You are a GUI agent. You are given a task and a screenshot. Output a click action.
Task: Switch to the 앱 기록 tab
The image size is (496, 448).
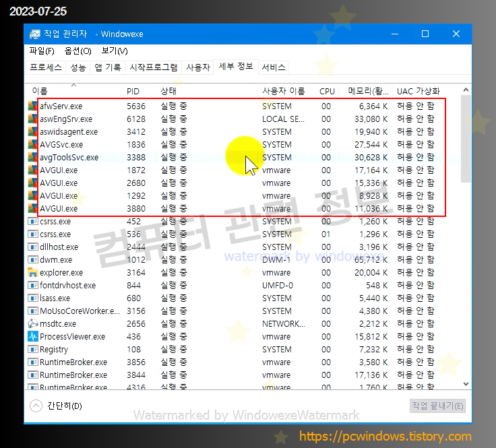point(108,67)
